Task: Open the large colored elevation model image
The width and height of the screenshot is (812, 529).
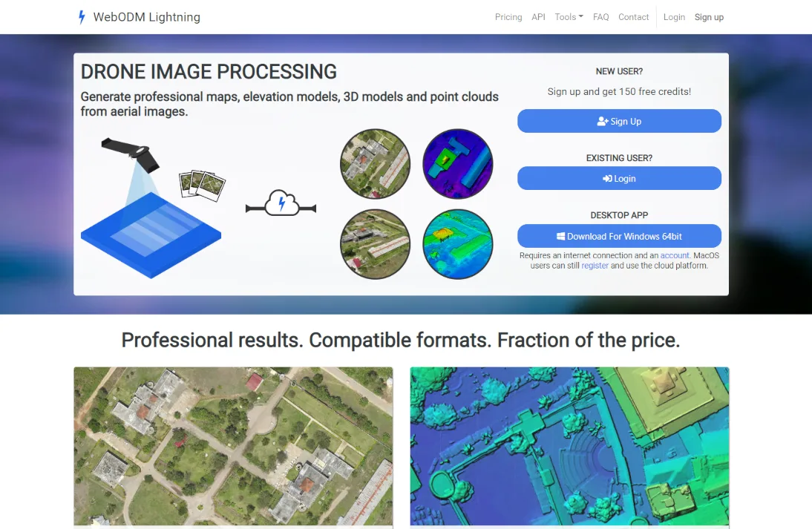Action: point(569,447)
